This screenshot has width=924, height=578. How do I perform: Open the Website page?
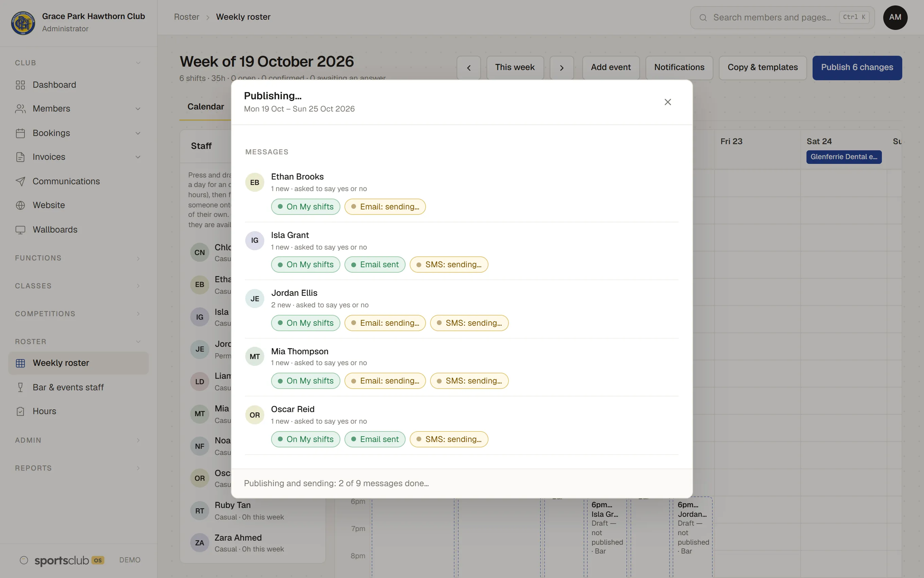pyautogui.click(x=78, y=205)
